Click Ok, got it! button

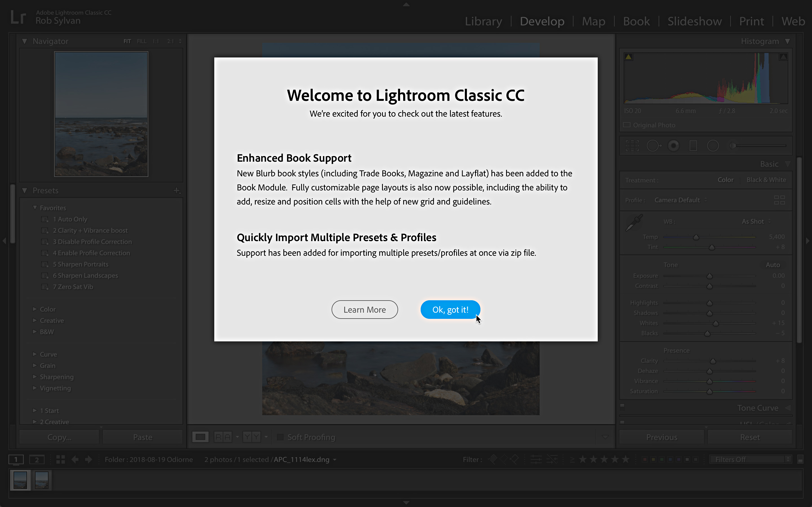pos(450,309)
